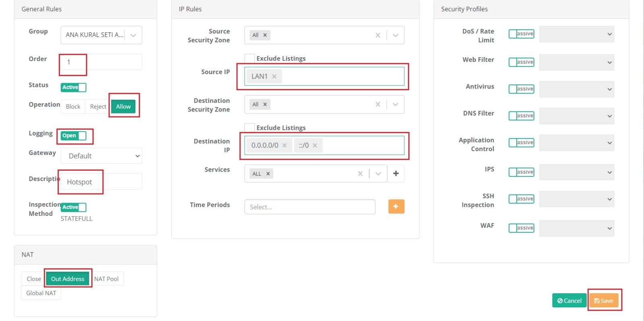Open the Web Filter profile dropdown
The height and width of the screenshot is (321, 644).
[576, 62]
